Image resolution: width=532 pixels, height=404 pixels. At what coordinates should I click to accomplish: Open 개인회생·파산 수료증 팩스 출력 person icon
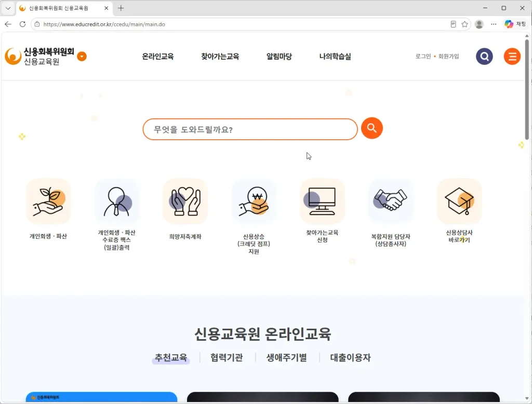[x=117, y=201]
